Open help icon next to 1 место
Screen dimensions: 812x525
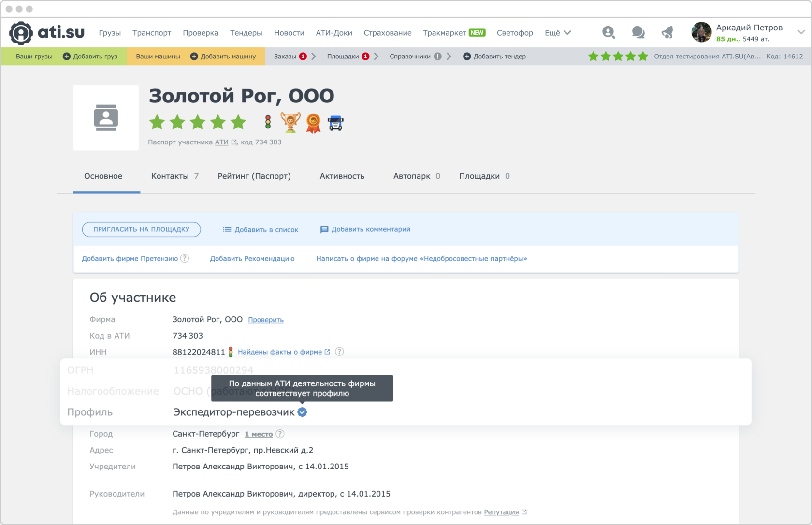(280, 434)
